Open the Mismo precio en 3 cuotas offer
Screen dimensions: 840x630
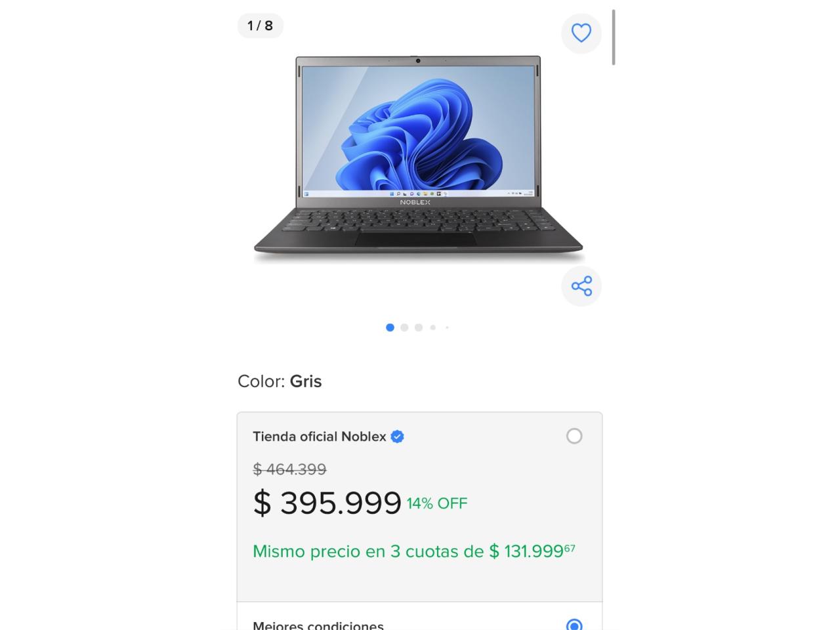pos(414,551)
